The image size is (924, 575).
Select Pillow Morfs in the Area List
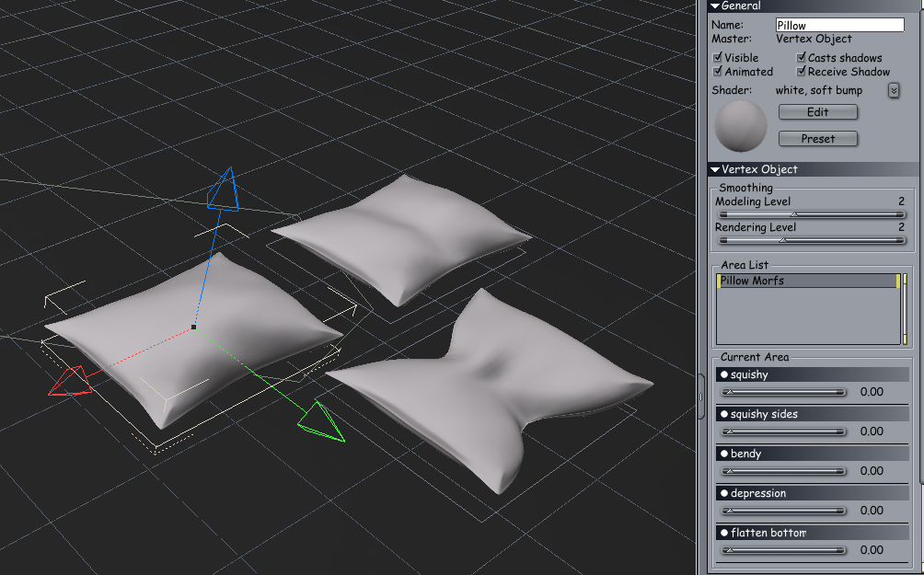(x=807, y=281)
